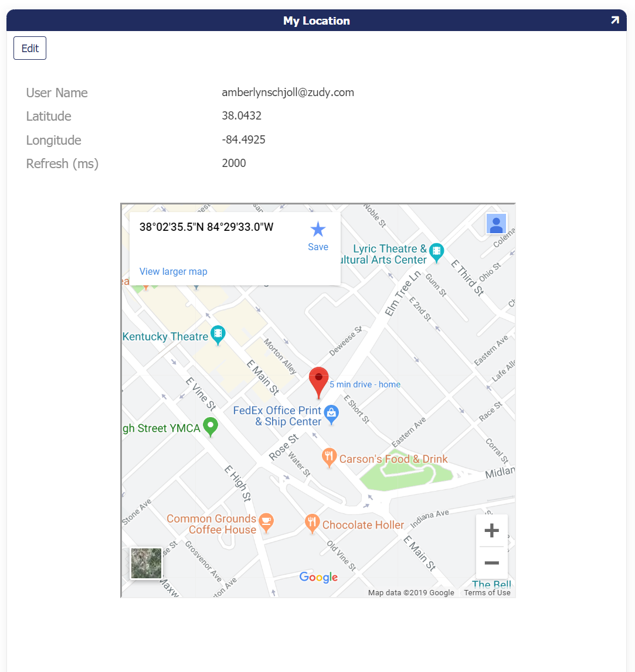635x672 pixels.
Task: Zoom out with the minus button
Action: [491, 563]
